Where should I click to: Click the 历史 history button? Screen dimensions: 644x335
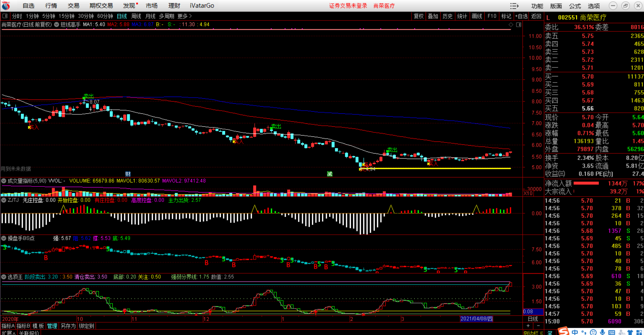click(x=447, y=16)
